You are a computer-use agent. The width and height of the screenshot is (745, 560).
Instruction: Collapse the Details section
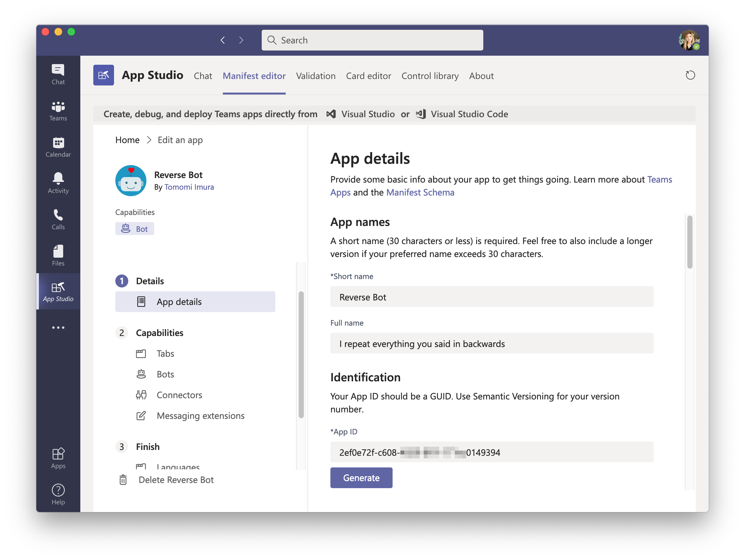click(150, 281)
